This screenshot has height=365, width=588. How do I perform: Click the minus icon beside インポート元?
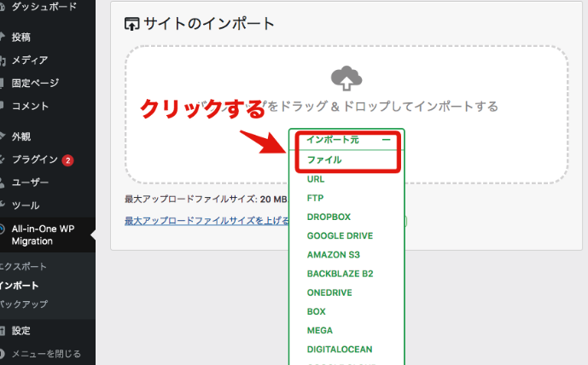click(x=387, y=140)
